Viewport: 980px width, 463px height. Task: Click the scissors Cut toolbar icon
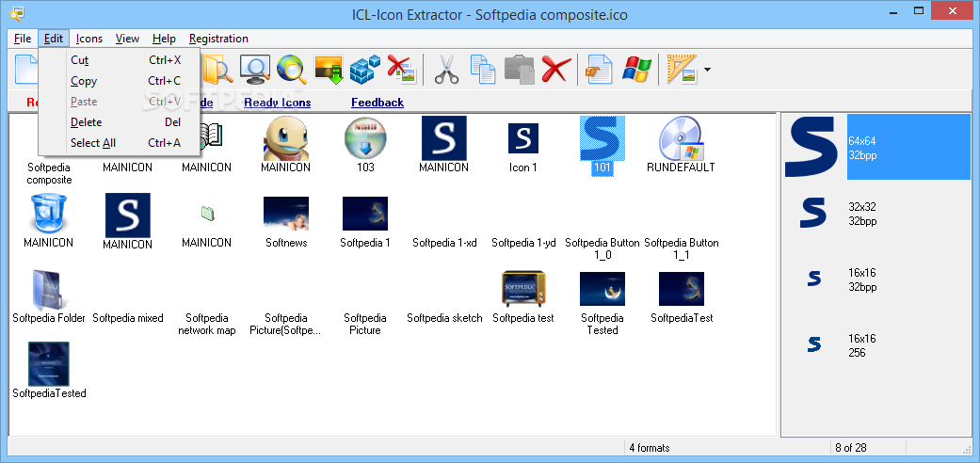coord(446,70)
